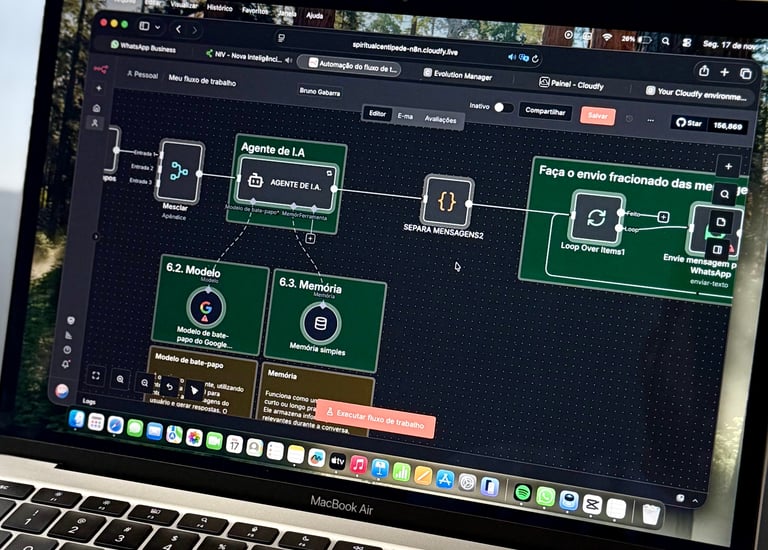Image resolution: width=768 pixels, height=550 pixels.
Task: Switch to NIV - Nova Inteligência tab
Action: click(x=244, y=56)
